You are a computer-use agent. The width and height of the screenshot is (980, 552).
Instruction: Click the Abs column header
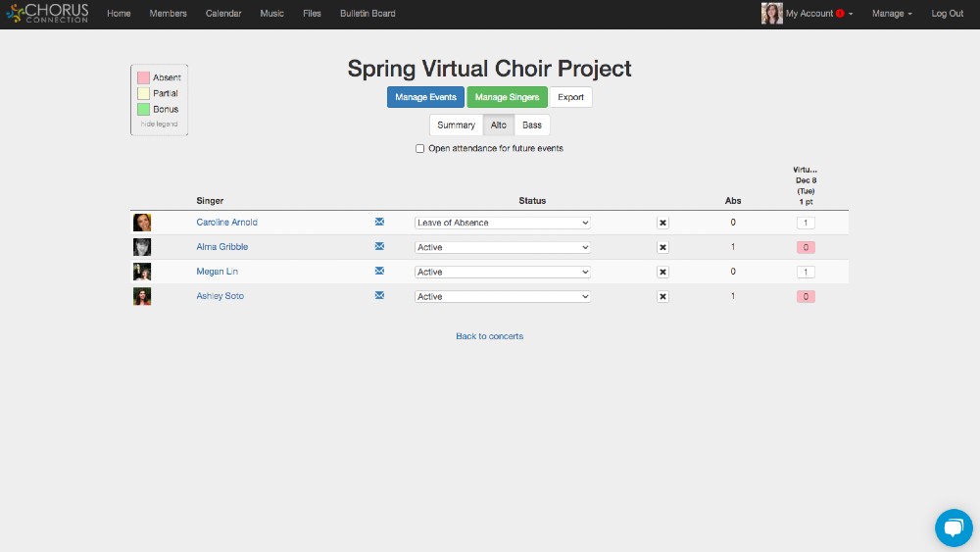tap(733, 201)
